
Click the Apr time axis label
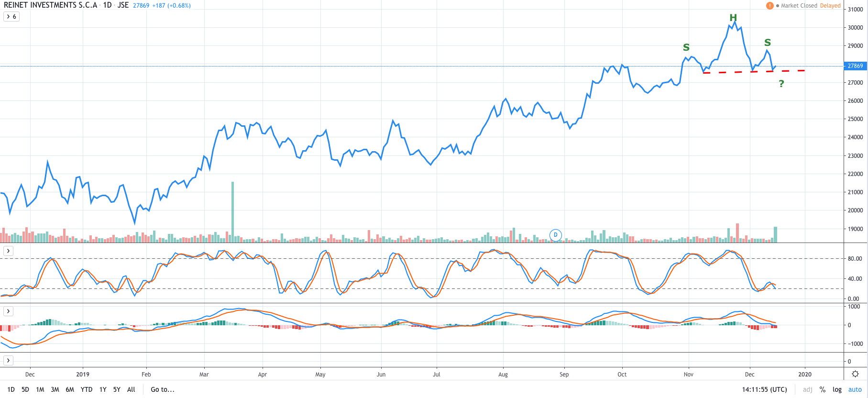[x=263, y=375]
